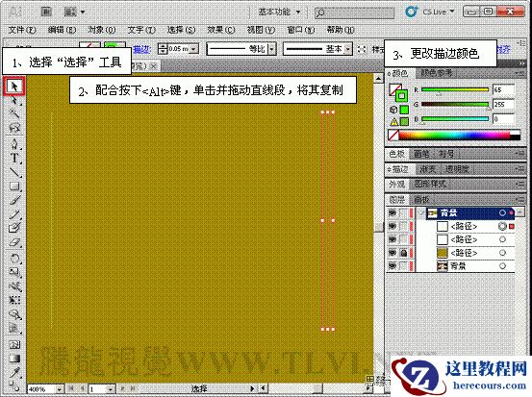Open the 基本功能 workspace dropdown
The height and width of the screenshot is (397, 532).
pos(279,12)
